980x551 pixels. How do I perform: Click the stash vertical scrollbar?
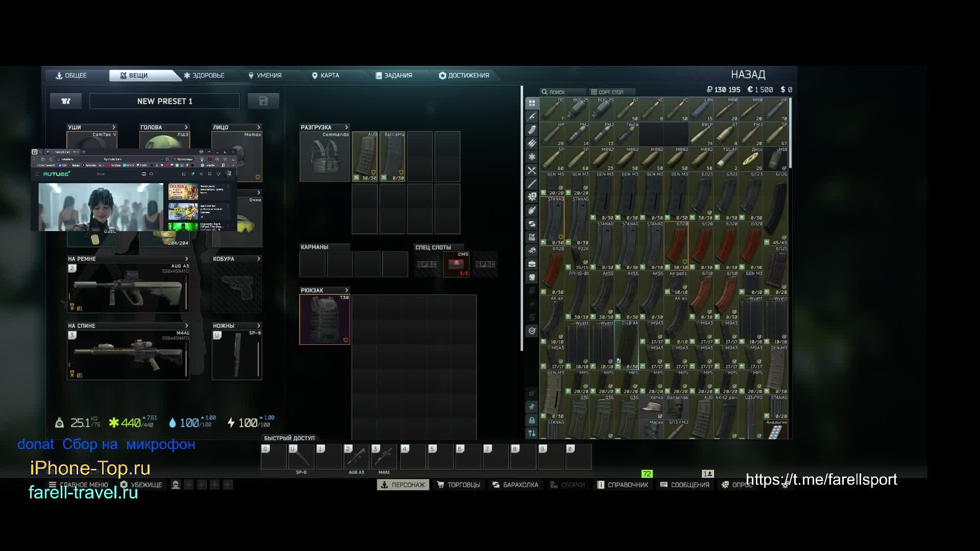(790, 133)
